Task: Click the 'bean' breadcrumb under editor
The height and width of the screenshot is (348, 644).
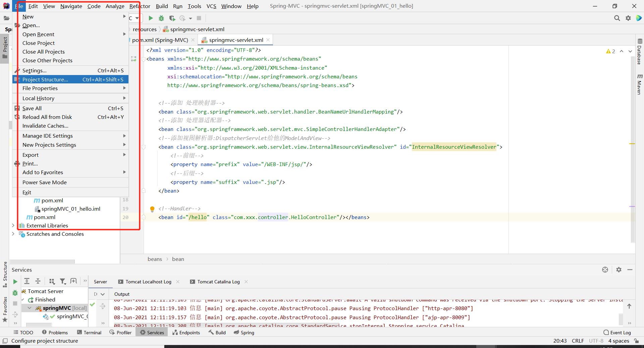Action: click(x=178, y=259)
